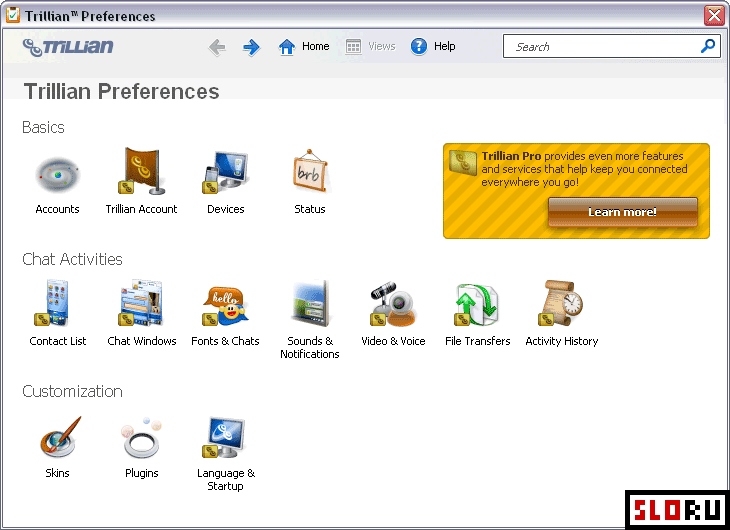The width and height of the screenshot is (730, 530).
Task: Open the Accounts preferences icon
Action: pyautogui.click(x=58, y=175)
